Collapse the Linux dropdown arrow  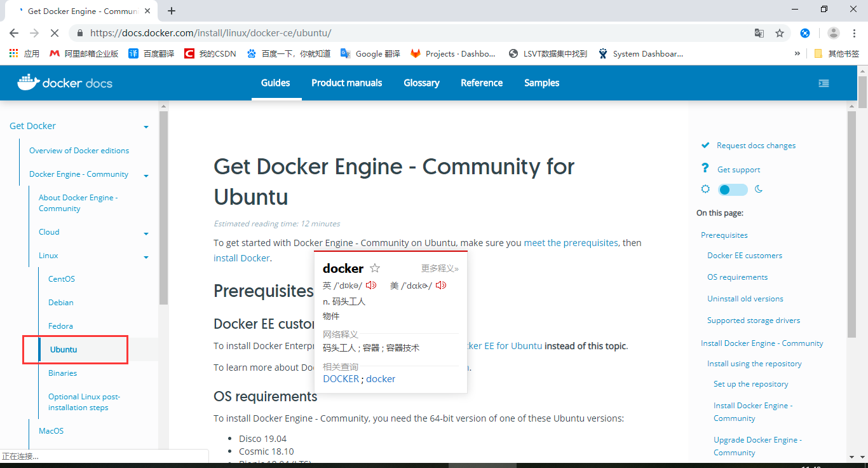pos(146,257)
